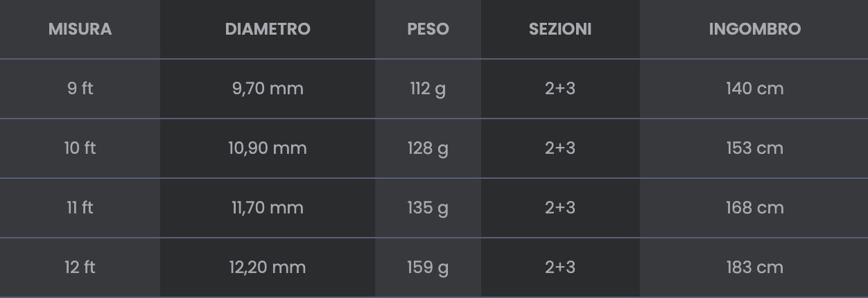Click the 135 g weight value
The height and width of the screenshot is (298, 868).
point(428,208)
